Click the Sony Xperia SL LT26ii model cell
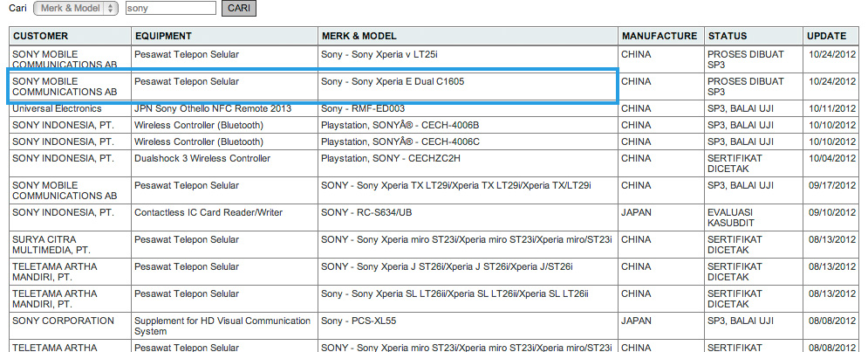The height and width of the screenshot is (352, 868). click(x=468, y=300)
